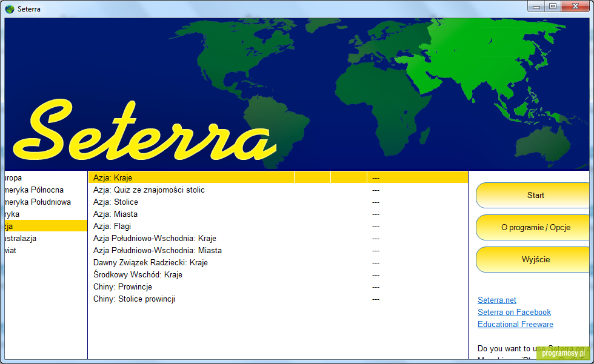Select the quiz Azja: Kraje
594x364 pixels.
point(278,177)
